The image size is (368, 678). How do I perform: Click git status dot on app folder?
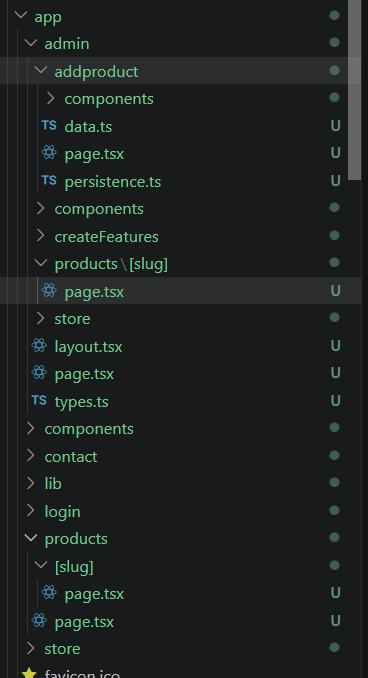pos(334,16)
